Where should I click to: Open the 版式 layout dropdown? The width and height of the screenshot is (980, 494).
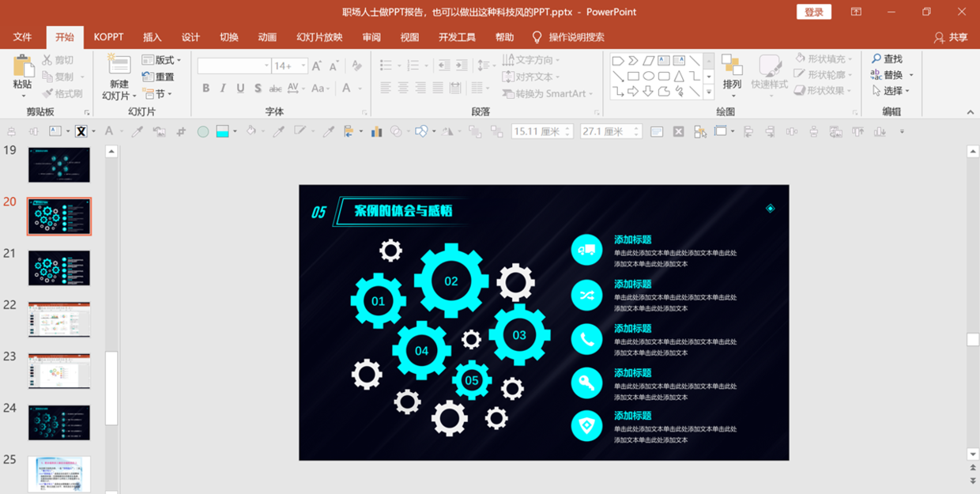click(x=162, y=60)
